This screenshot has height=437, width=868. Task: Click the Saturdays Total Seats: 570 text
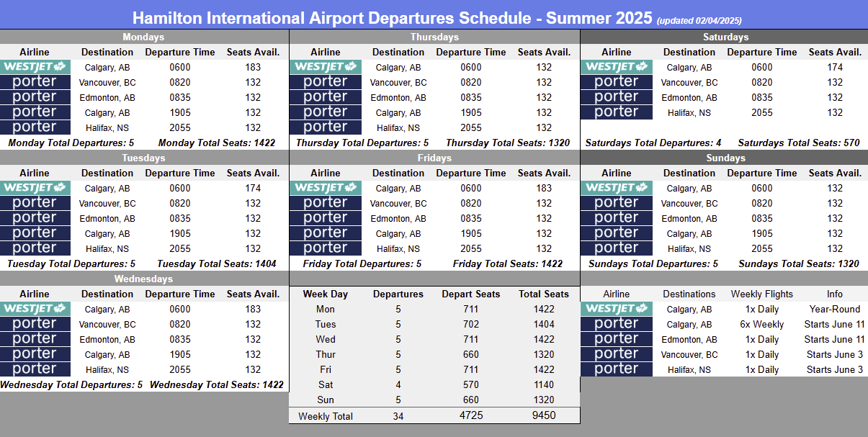799,143
